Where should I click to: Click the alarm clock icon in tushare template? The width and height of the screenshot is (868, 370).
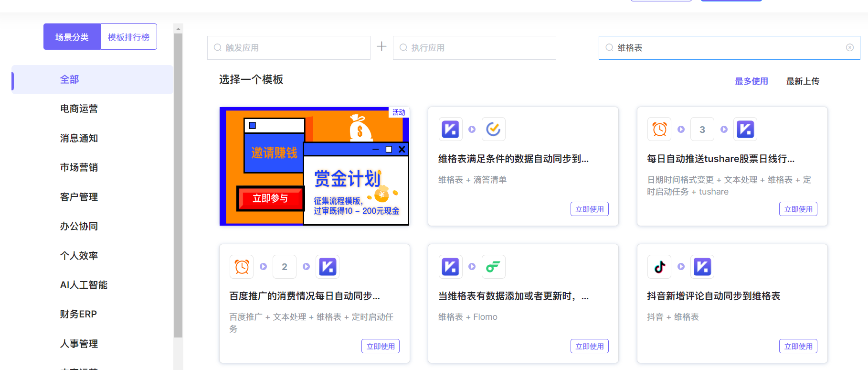(659, 129)
